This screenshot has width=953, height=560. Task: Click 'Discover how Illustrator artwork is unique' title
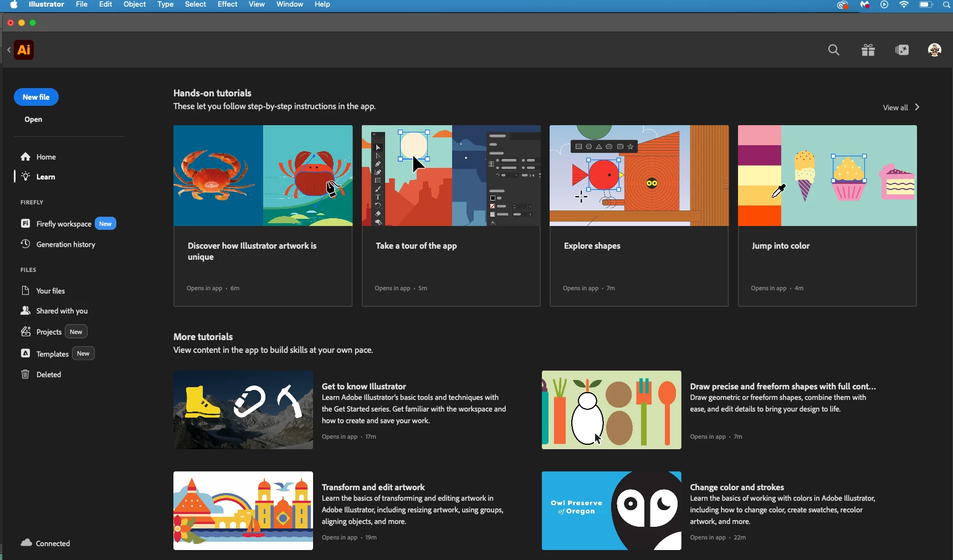(x=252, y=251)
